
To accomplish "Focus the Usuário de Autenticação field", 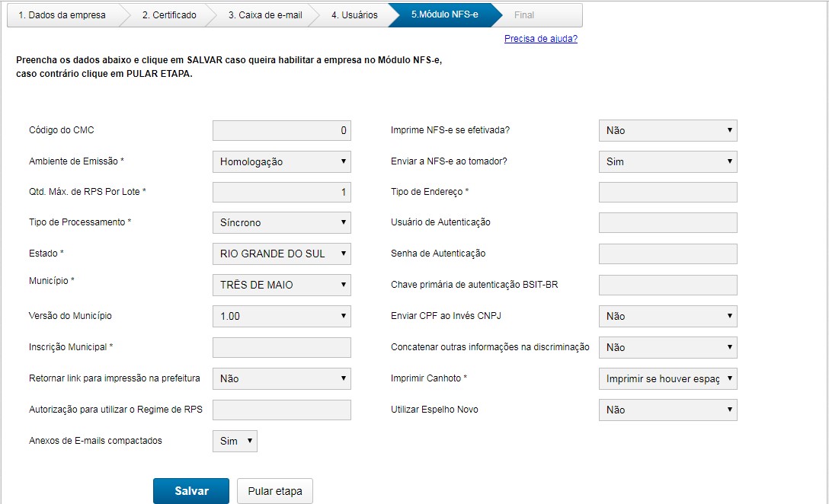I will coord(667,222).
